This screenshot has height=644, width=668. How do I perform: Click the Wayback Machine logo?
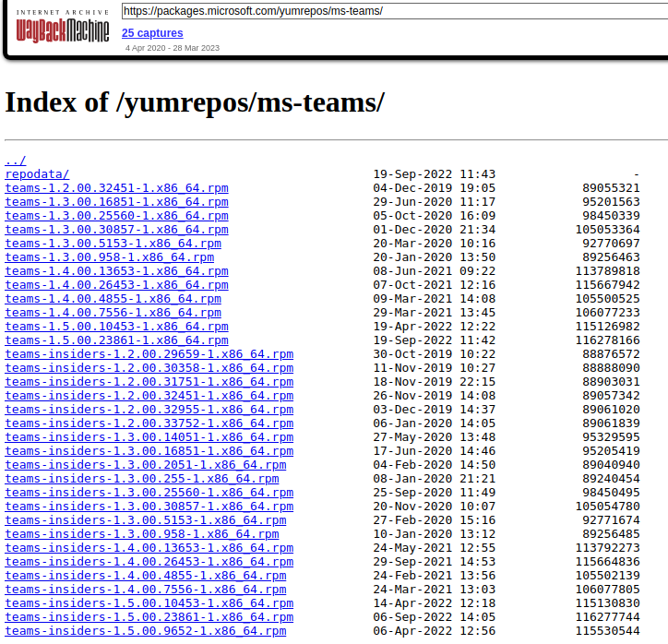click(63, 27)
